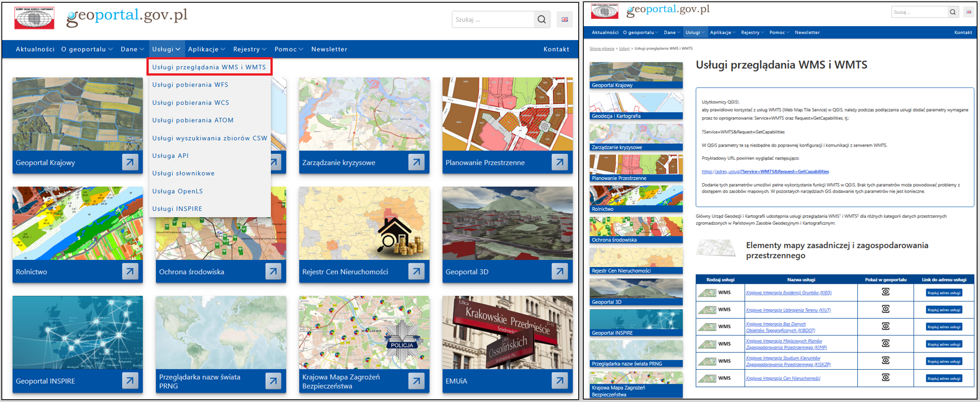Switch language with the homepage English flag icon

(564, 19)
